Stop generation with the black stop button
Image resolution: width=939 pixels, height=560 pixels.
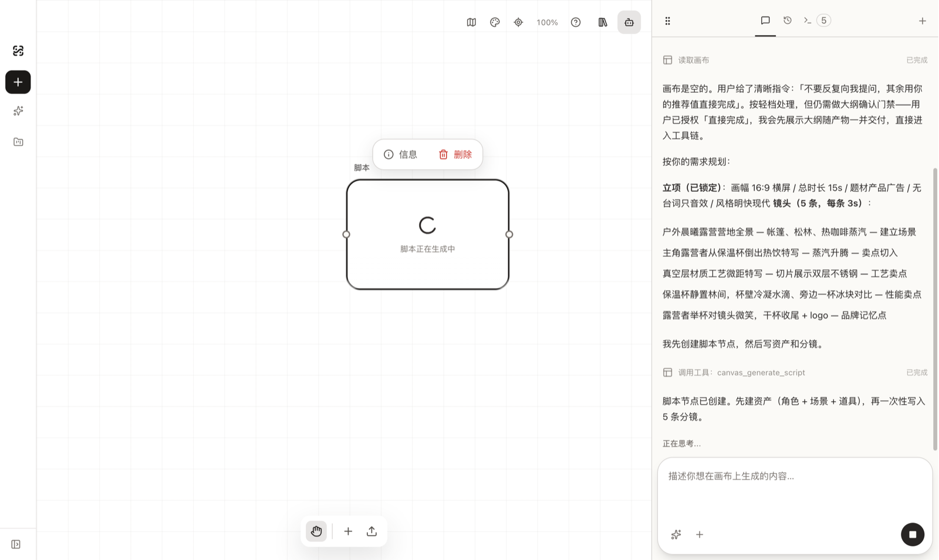click(x=913, y=534)
